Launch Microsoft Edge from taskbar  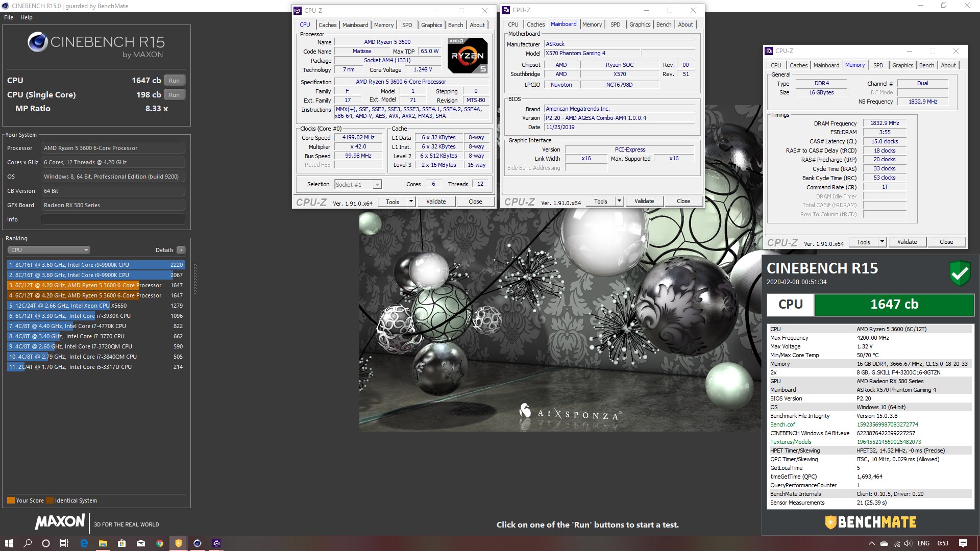coord(84,543)
